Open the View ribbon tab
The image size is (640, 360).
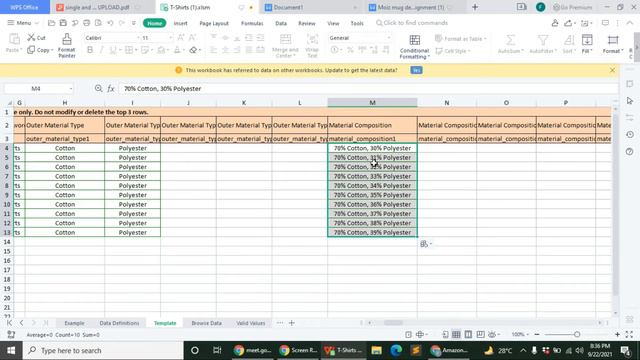(333, 23)
